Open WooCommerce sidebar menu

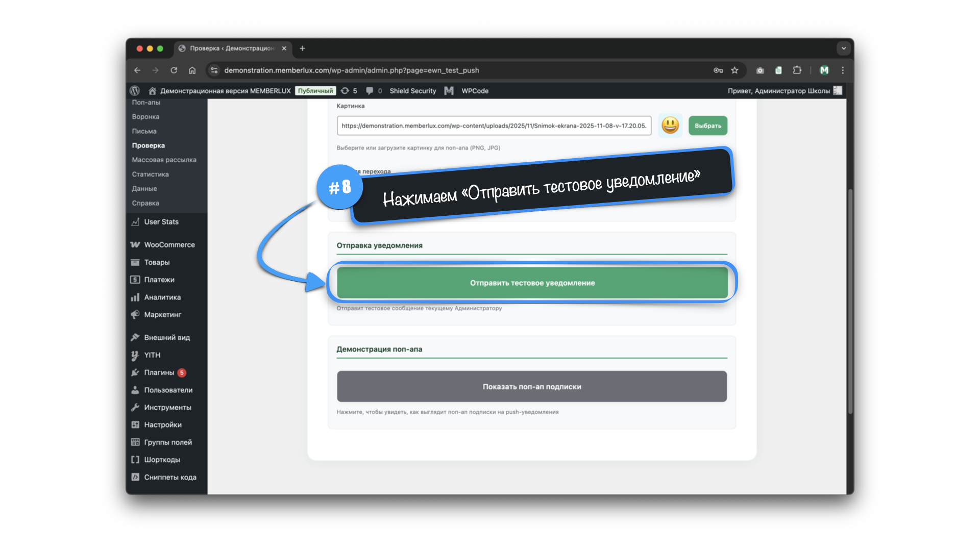click(x=169, y=245)
